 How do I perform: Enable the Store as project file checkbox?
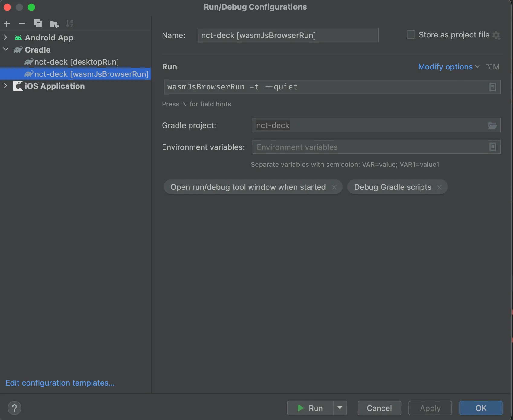click(411, 35)
